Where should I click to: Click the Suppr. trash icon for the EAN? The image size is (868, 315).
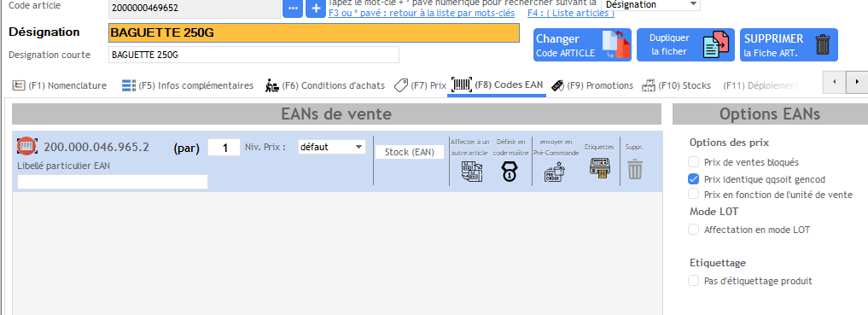pyautogui.click(x=634, y=169)
